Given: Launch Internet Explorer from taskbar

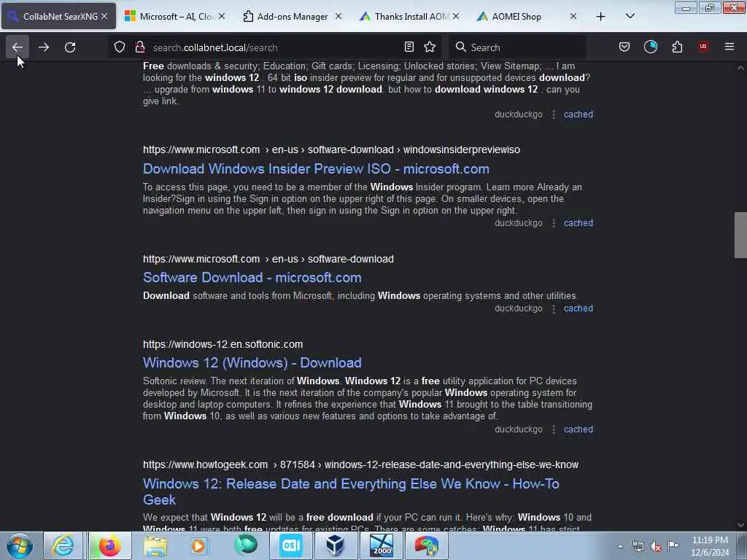Looking at the screenshot, I should tap(63, 545).
